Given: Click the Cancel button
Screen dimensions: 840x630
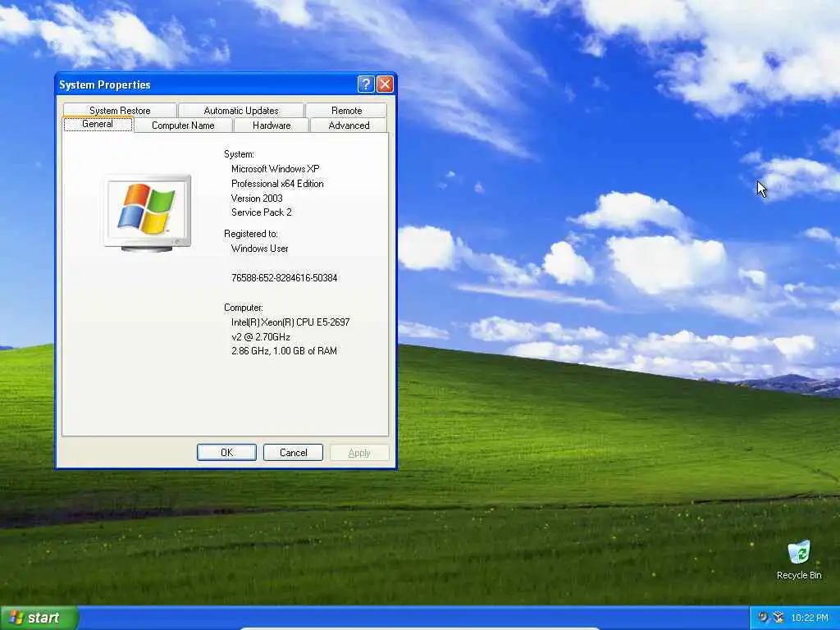Looking at the screenshot, I should point(293,453).
